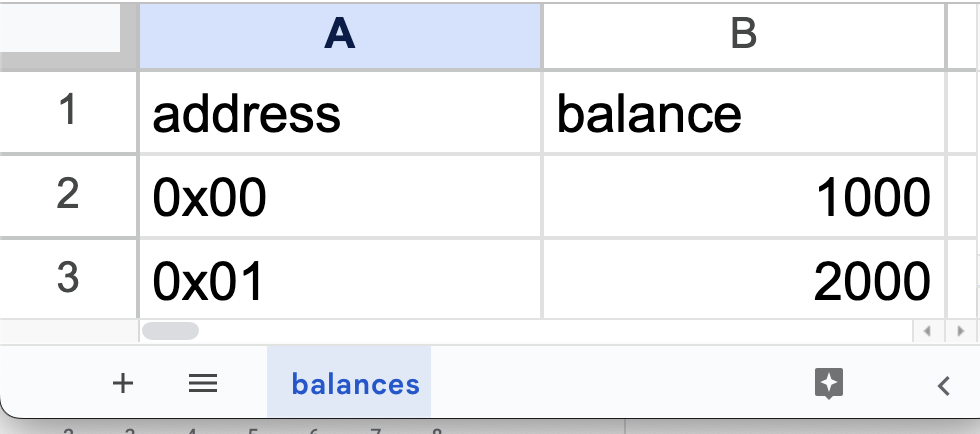Open the all sheets list icon
This screenshot has height=434, width=980.
203,383
